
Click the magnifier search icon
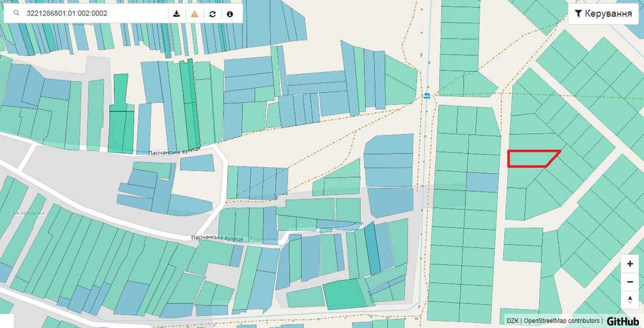point(17,13)
